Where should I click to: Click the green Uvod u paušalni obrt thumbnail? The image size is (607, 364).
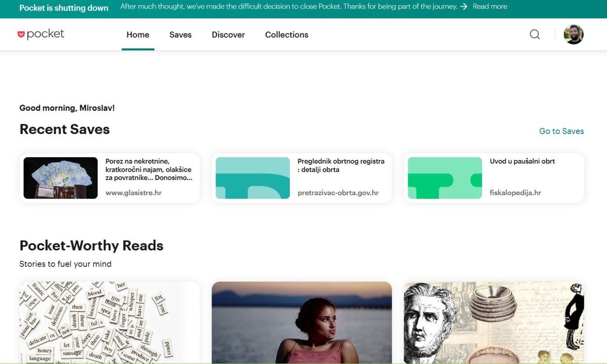tap(445, 178)
